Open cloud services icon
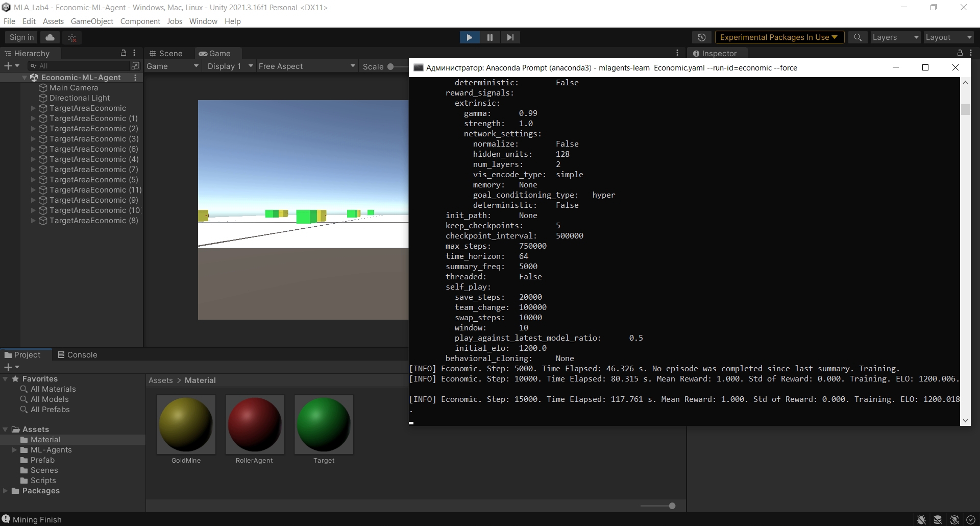980x526 pixels. tap(50, 37)
